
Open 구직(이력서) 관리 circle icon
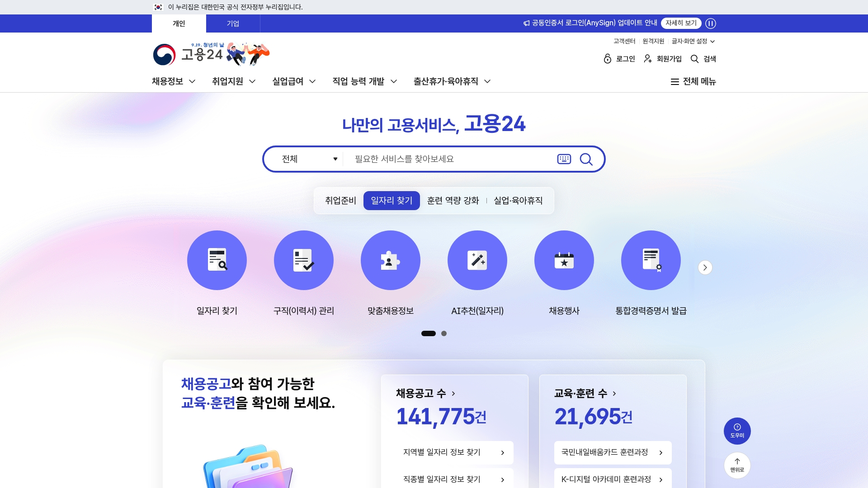[x=304, y=260]
